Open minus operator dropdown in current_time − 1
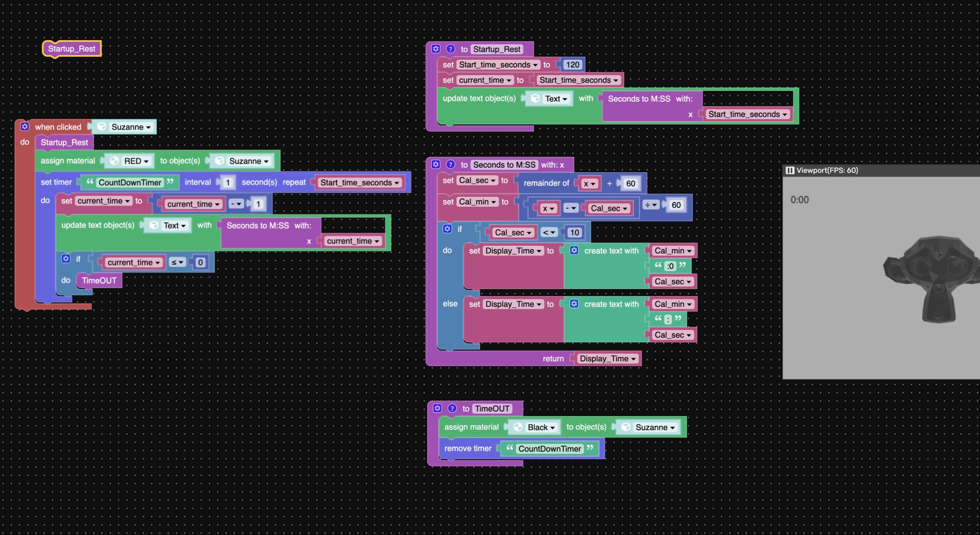This screenshot has width=980, height=535. click(x=236, y=204)
